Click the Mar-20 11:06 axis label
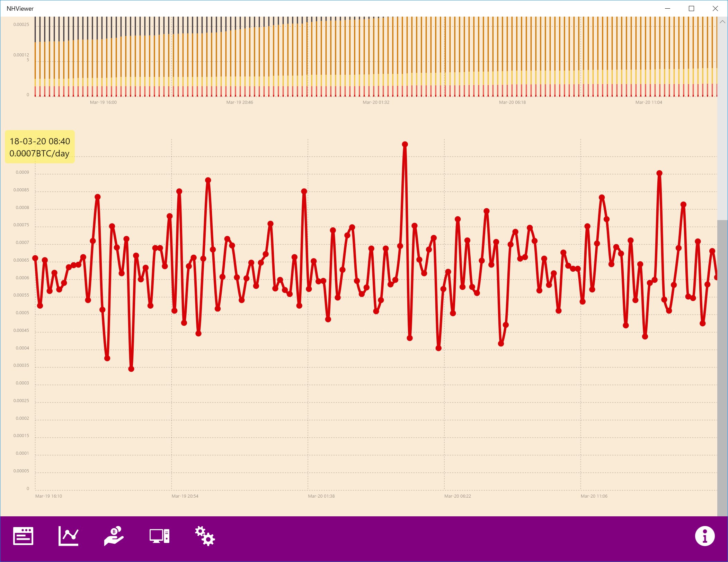Screen dimensions: 728x562 [594, 496]
